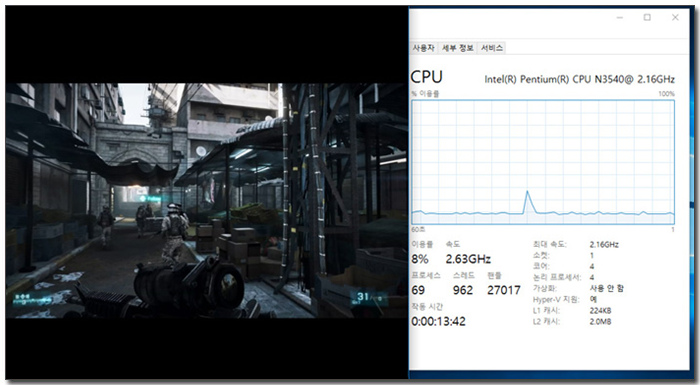This screenshot has width=700, height=385.
Task: Click the glowing objective marker in the game
Action: click(x=143, y=198)
